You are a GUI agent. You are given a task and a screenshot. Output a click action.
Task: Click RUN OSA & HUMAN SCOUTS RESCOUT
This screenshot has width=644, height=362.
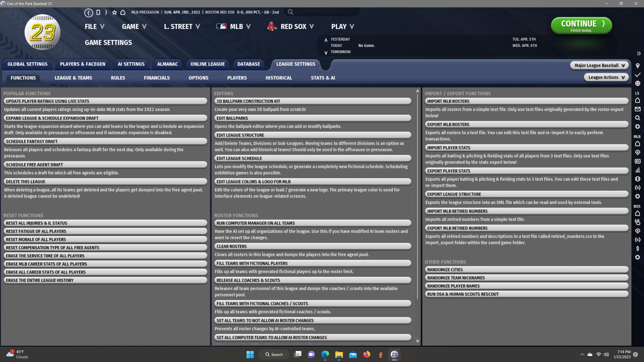(x=527, y=294)
